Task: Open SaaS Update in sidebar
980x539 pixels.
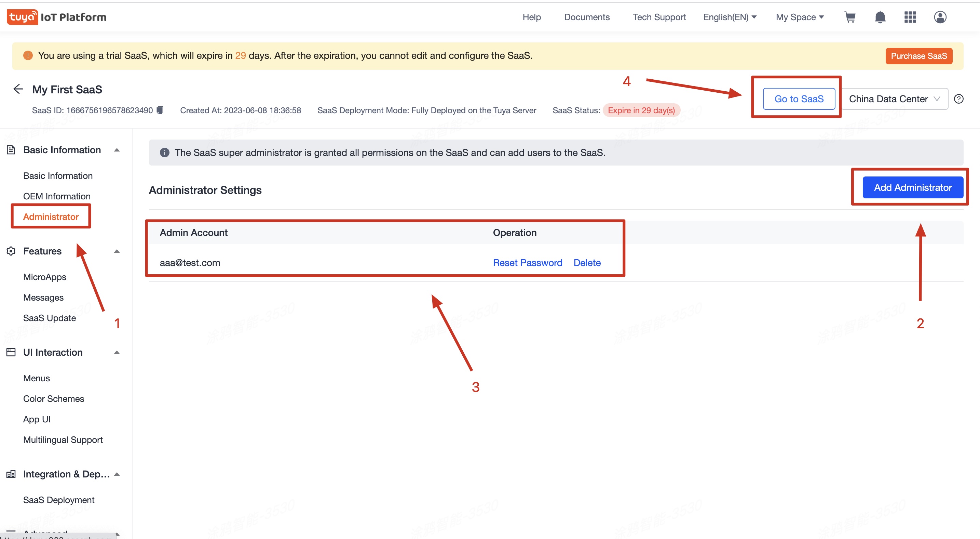Action: [x=50, y=318]
